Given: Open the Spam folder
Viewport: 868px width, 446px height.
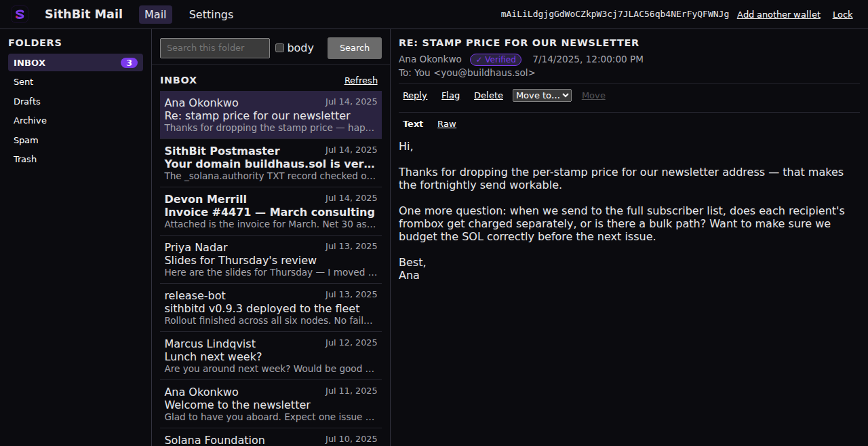Looking at the screenshot, I should click(x=75, y=140).
